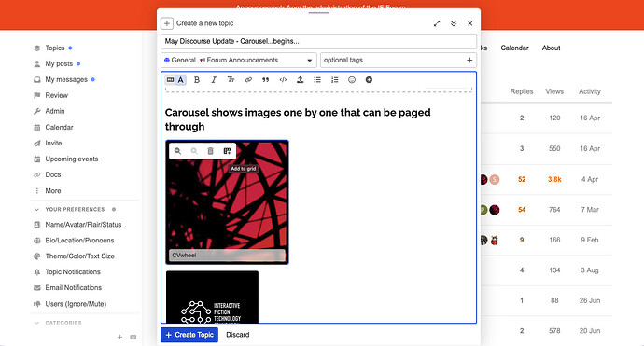Viewport: 644px width, 346px height.
Task: Click the Create Topic button
Action: pyautogui.click(x=189, y=335)
